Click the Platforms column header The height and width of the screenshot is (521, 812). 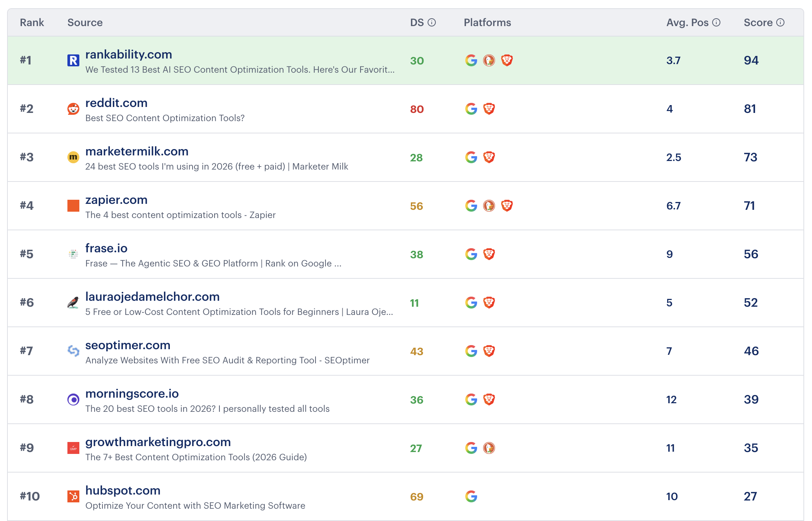click(x=487, y=22)
